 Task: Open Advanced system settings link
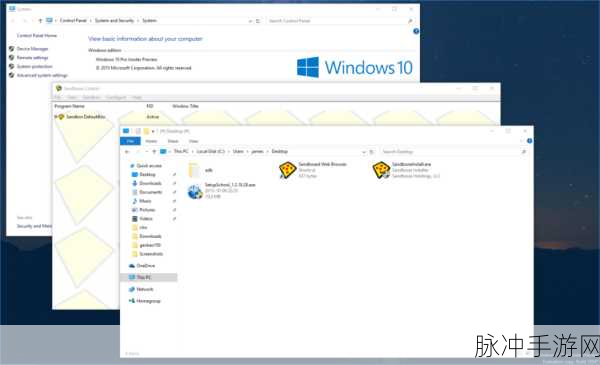tap(42, 75)
